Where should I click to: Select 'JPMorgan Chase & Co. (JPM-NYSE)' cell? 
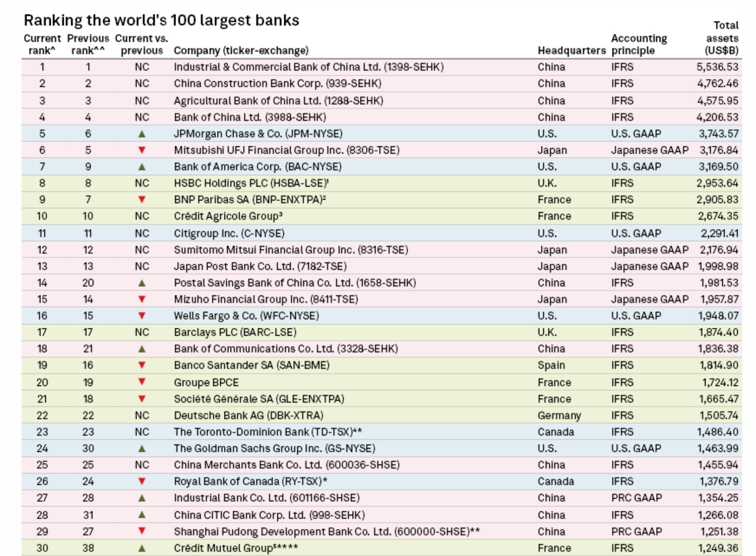258,134
